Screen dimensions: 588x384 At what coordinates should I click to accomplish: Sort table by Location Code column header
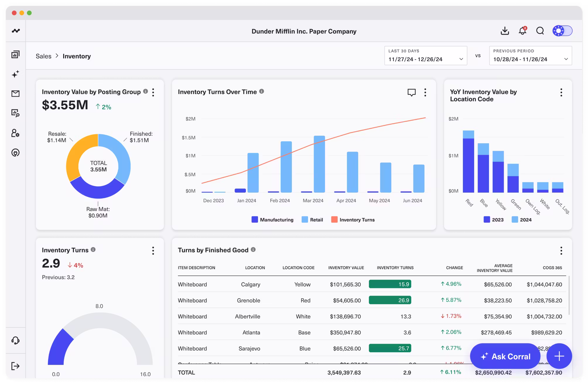pyautogui.click(x=298, y=268)
